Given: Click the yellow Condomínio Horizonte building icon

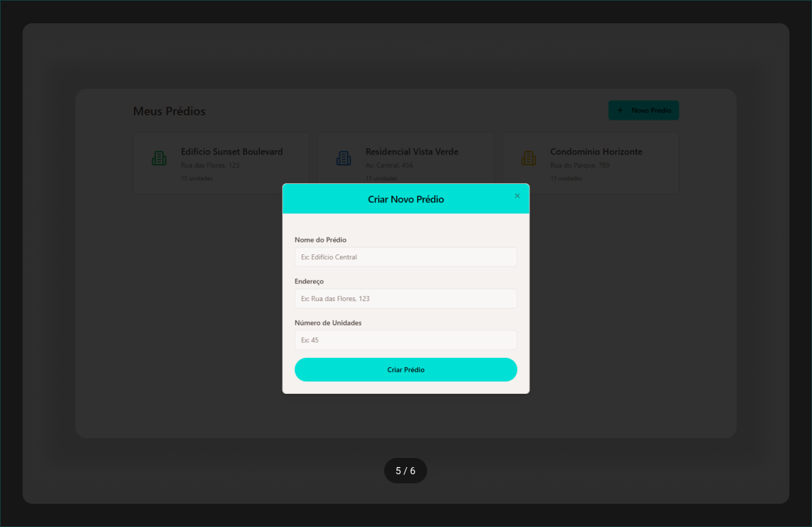Looking at the screenshot, I should (529, 159).
